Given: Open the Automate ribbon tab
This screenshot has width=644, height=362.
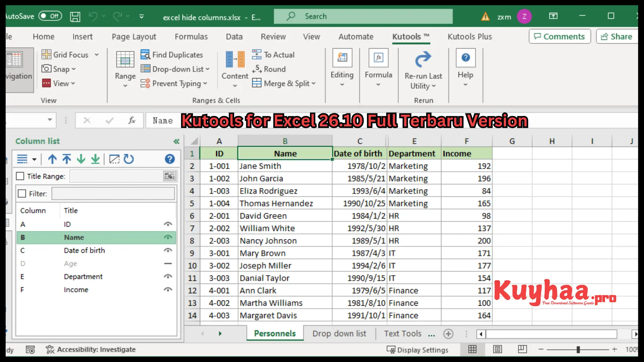Looking at the screenshot, I should click(356, 37).
